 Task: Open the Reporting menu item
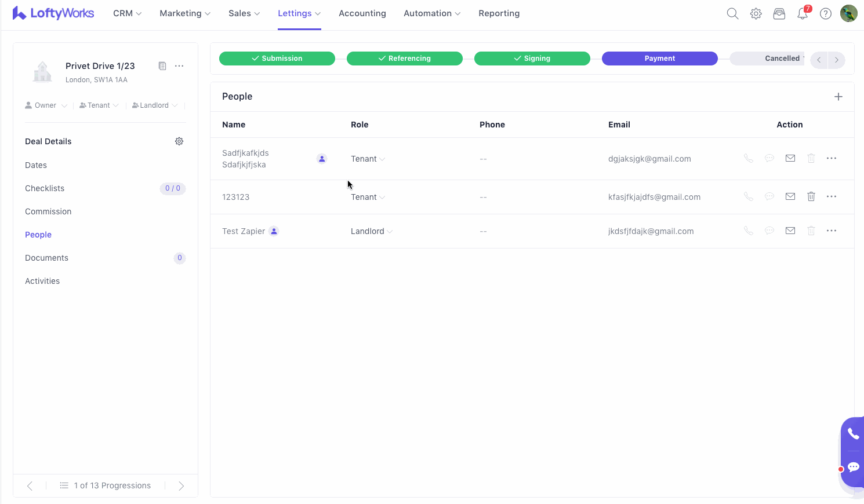pyautogui.click(x=499, y=13)
